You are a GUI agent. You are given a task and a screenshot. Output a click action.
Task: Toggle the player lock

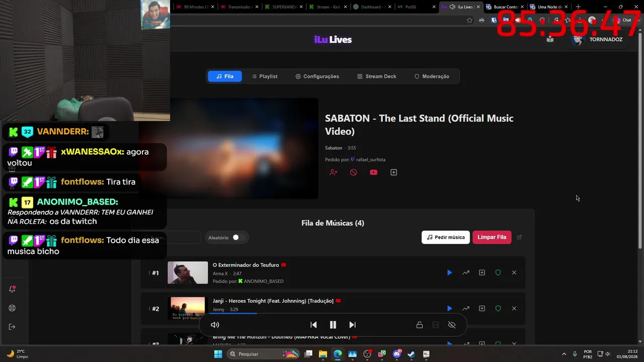click(419, 325)
